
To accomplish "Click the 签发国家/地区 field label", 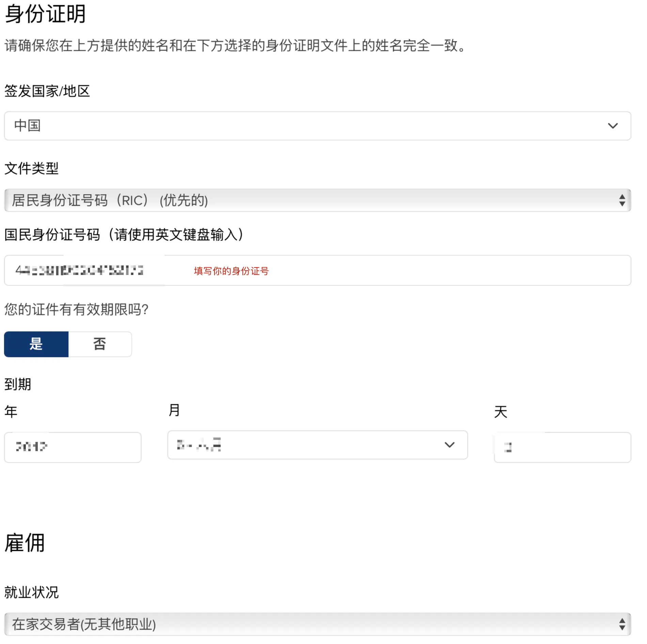I will click(x=47, y=91).
